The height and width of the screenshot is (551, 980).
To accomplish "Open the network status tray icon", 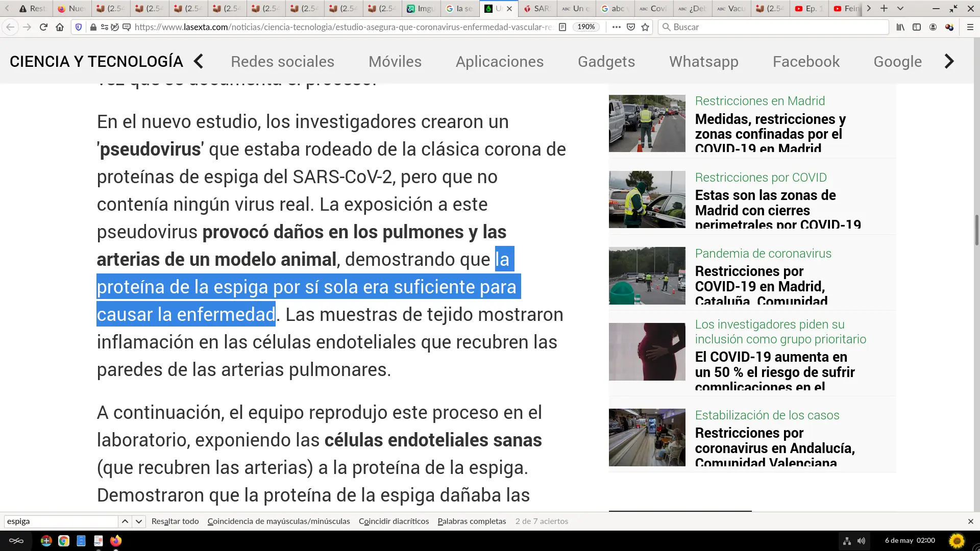I will 847,541.
